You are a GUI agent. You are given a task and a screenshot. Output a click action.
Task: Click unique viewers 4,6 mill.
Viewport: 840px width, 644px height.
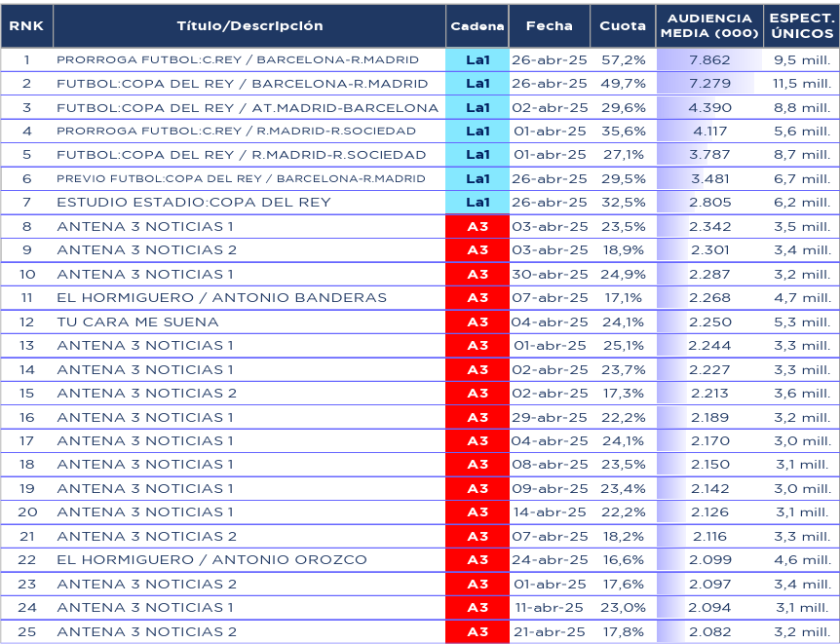[x=802, y=560]
